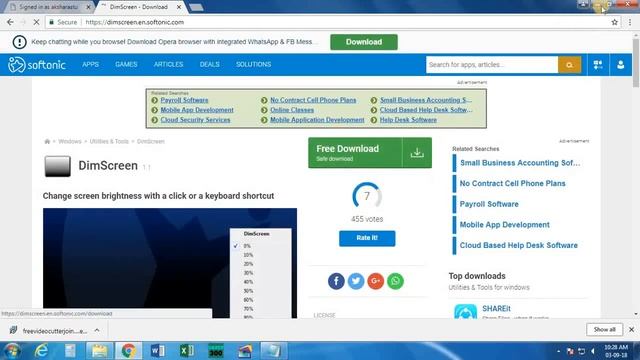
Task: Open Cloud Based Help Desk Software sidebar link
Action: [518, 245]
